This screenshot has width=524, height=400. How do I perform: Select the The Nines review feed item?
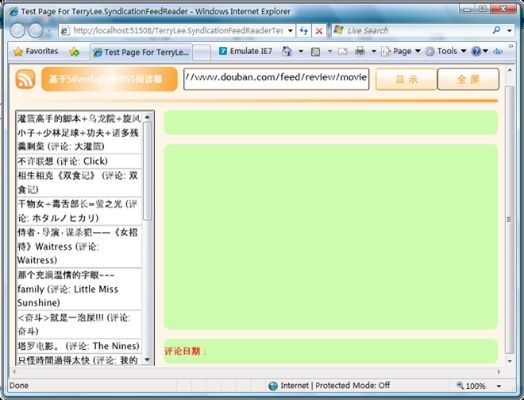79,346
